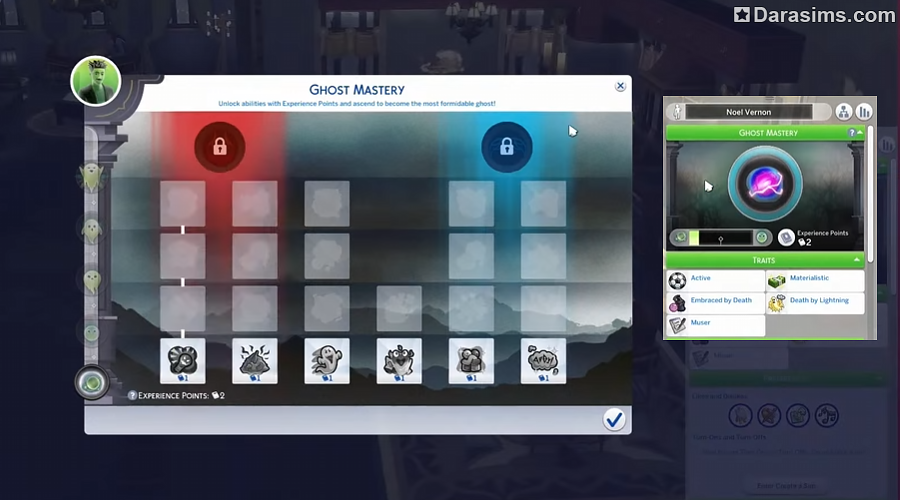
Task: Click the music notes icon in background panel
Action: (827, 415)
